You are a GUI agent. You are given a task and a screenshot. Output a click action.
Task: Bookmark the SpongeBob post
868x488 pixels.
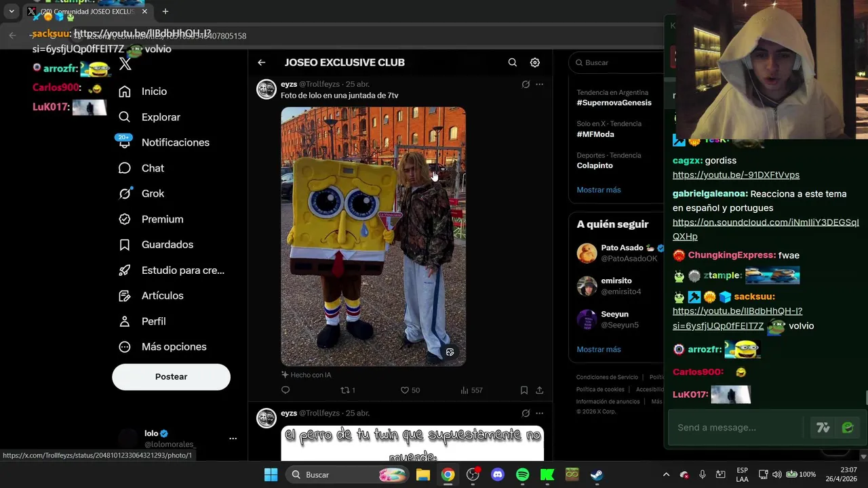pos(524,390)
